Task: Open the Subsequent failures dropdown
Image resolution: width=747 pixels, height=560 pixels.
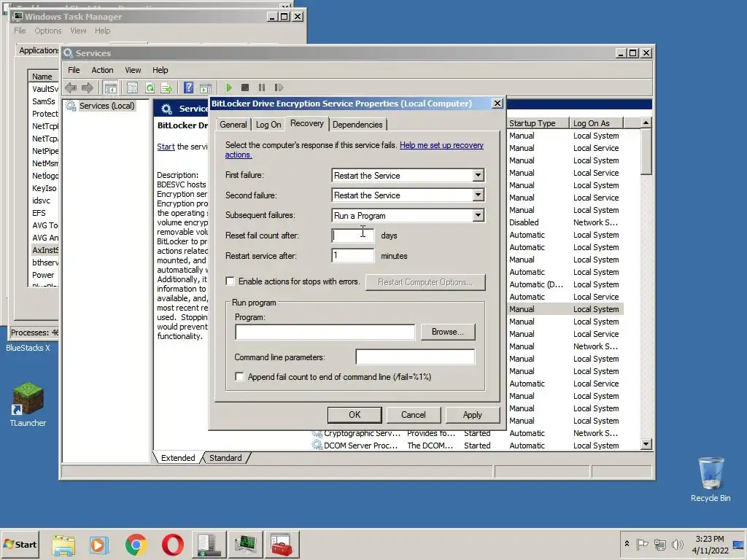Action: 479,216
